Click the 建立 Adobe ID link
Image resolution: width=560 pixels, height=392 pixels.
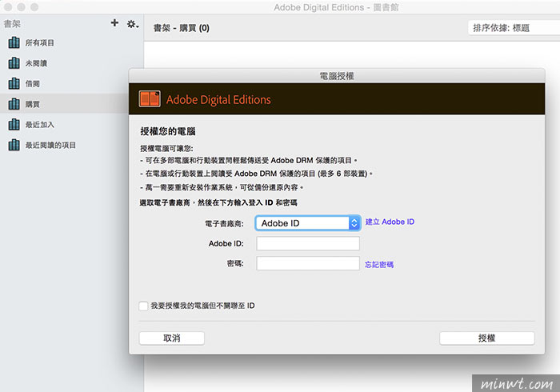tap(390, 222)
